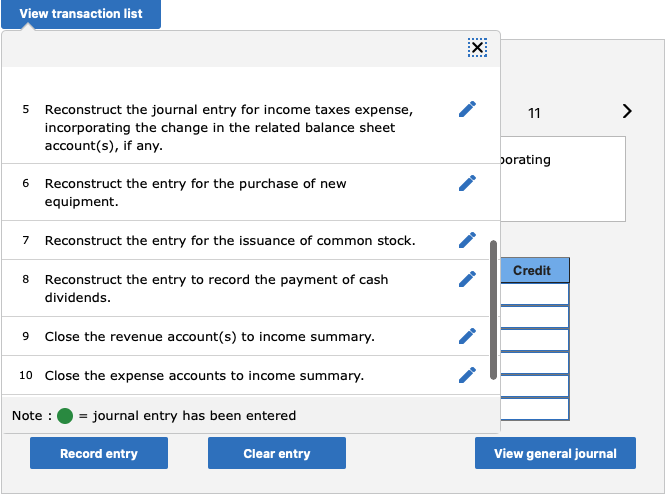Image resolution: width=668 pixels, height=502 pixels.
Task: Select 'Reconstruct the journal entry for income taxes' text
Action: coord(229,127)
